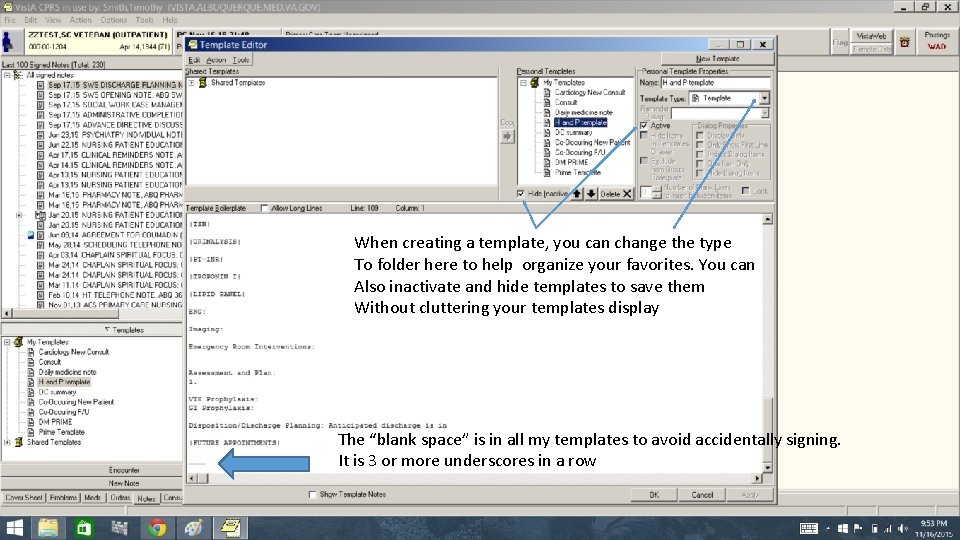Open Edit menu in Template Editor
The width and height of the screenshot is (960, 540).
194,60
